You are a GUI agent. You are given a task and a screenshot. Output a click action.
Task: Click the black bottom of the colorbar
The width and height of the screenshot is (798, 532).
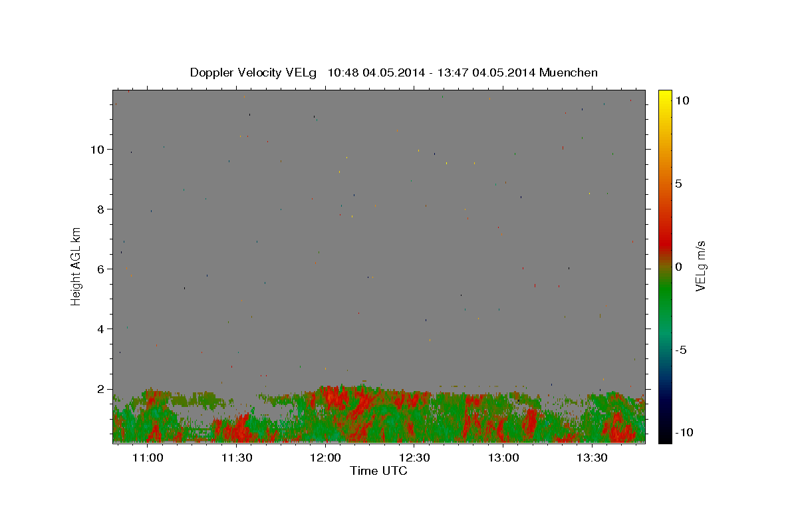click(x=665, y=438)
